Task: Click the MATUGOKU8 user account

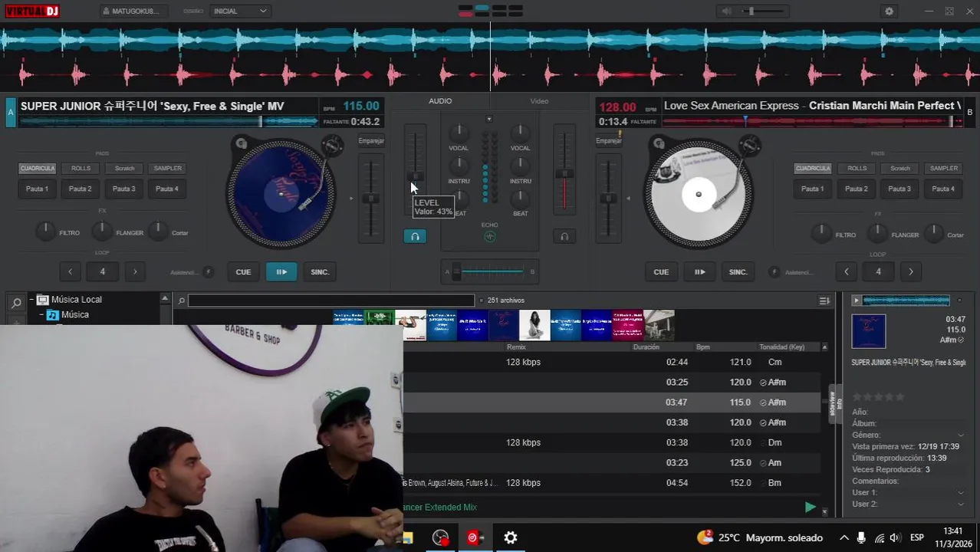Action: pos(133,11)
